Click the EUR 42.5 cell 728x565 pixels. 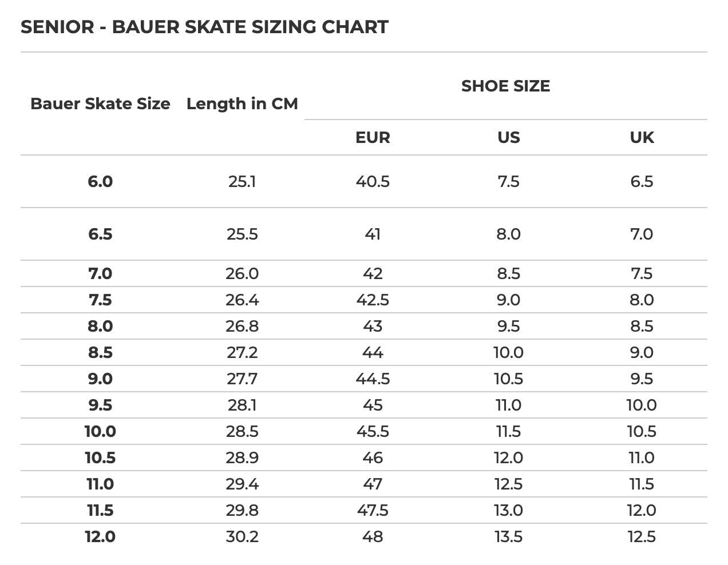373,300
